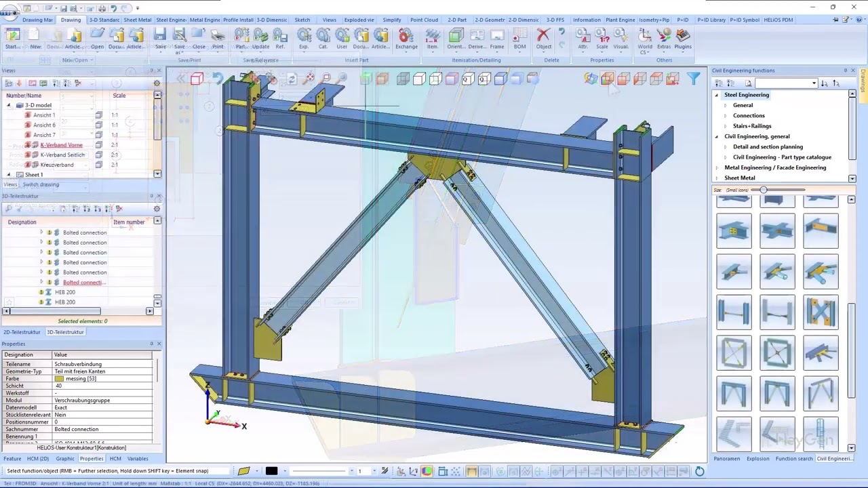Click the Exp. insert part icon

pyautogui.click(x=304, y=38)
